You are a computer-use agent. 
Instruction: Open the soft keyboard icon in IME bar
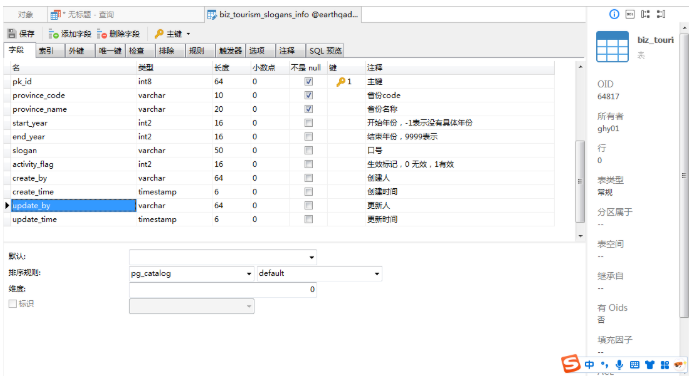tap(634, 364)
